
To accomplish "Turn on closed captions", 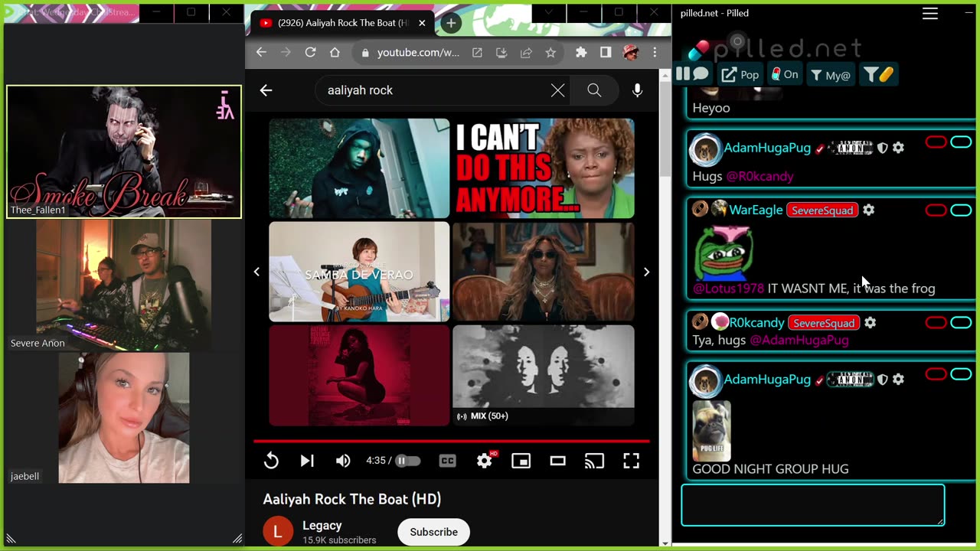I will pyautogui.click(x=448, y=461).
